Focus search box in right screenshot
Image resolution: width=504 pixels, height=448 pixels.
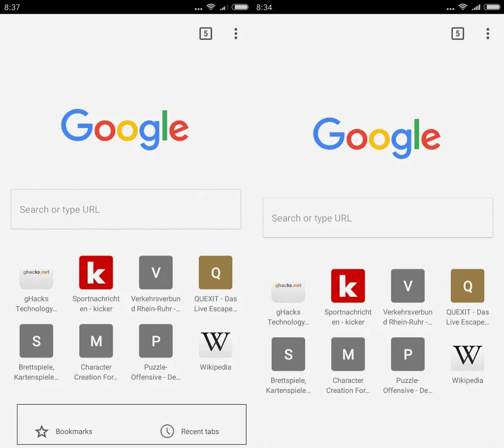pyautogui.click(x=378, y=218)
